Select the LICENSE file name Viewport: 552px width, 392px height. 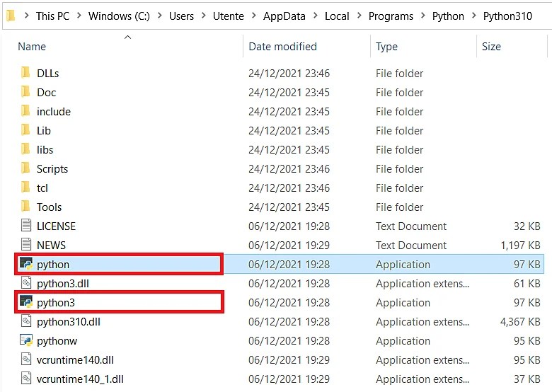click(x=56, y=226)
